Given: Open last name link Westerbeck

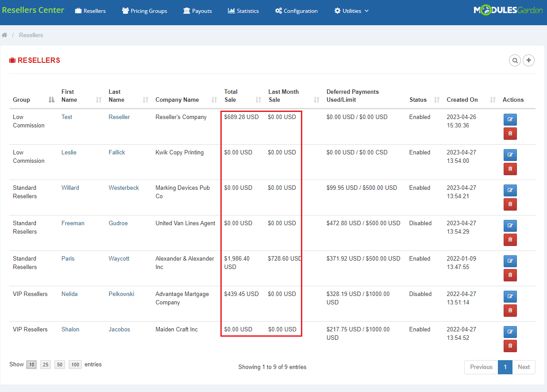Looking at the screenshot, I should click(124, 188).
